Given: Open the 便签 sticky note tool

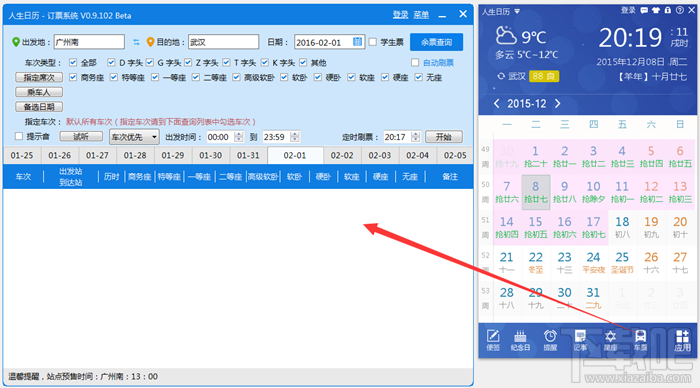Looking at the screenshot, I should (493, 340).
